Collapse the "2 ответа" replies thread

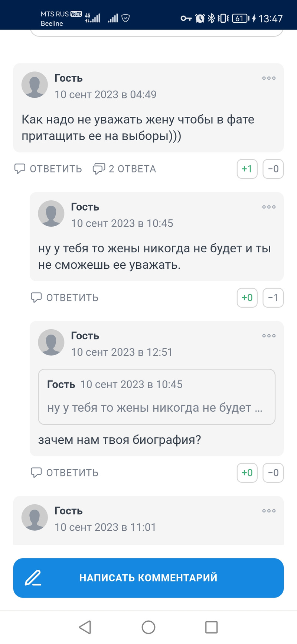(124, 169)
